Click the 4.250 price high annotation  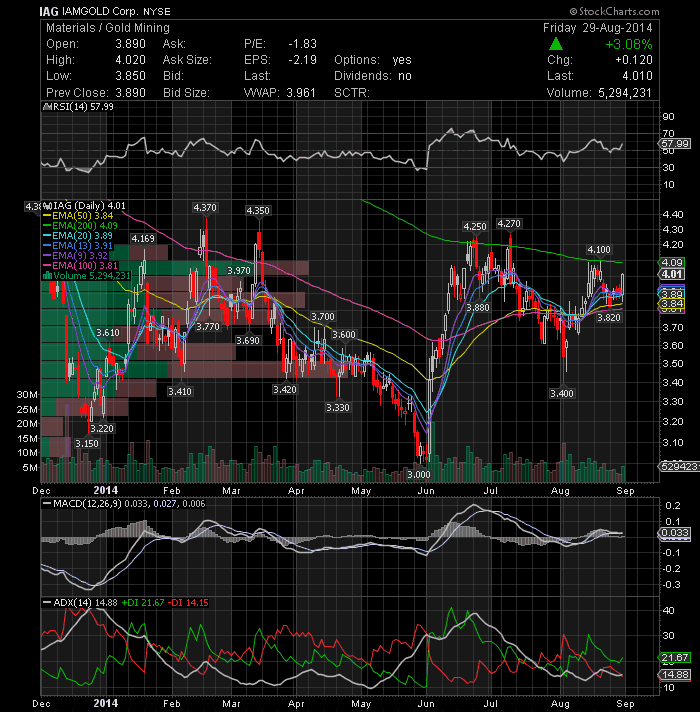pyautogui.click(x=475, y=227)
